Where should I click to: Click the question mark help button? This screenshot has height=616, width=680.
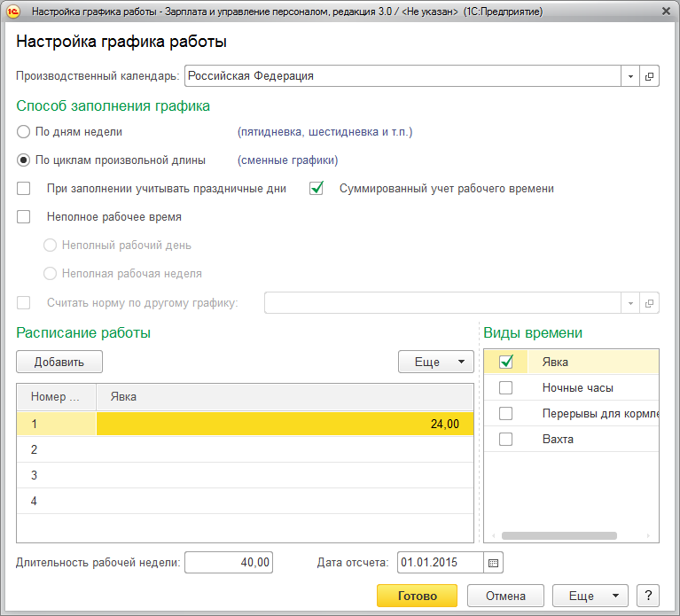(x=649, y=596)
